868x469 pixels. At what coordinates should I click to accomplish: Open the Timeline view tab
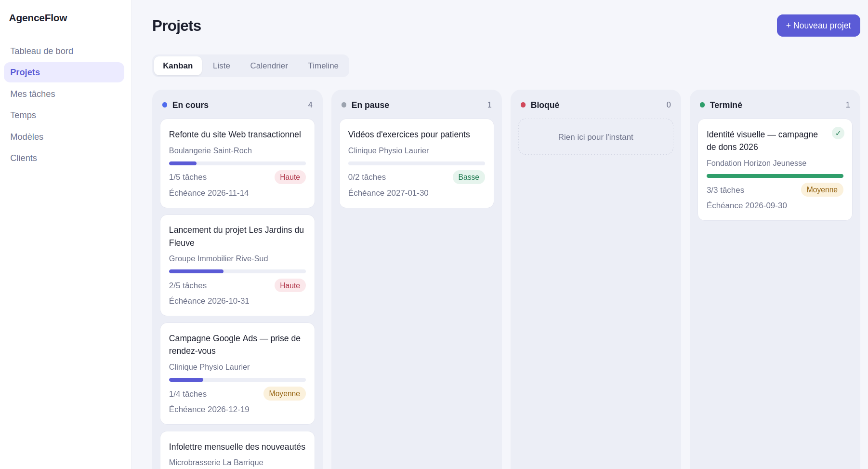click(323, 66)
